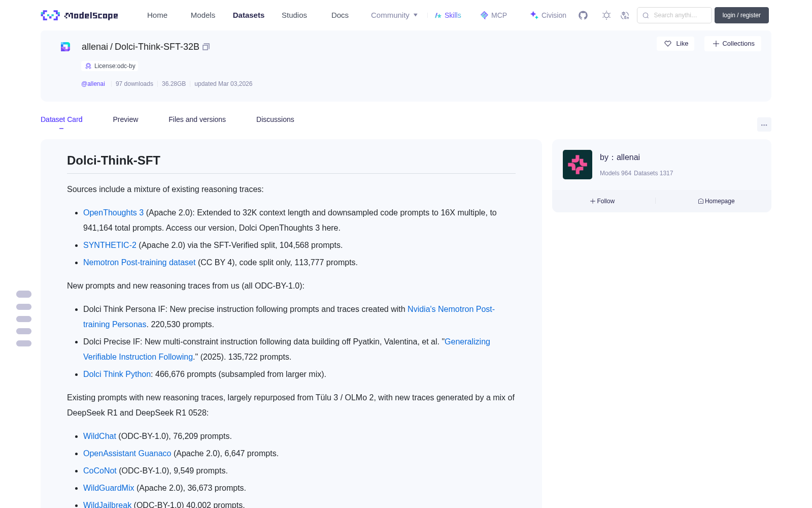Open the Skills nav item
This screenshot has height=508, width=812.
(x=448, y=15)
